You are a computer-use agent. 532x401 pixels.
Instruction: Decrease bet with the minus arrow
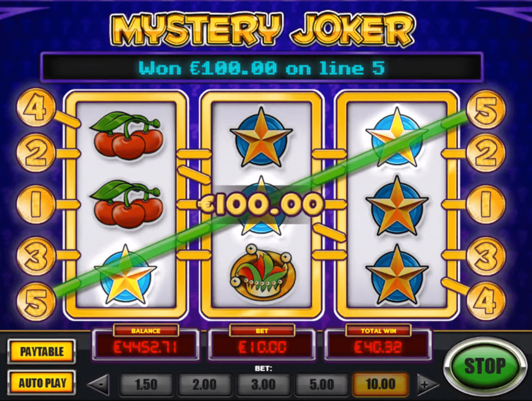coord(99,384)
